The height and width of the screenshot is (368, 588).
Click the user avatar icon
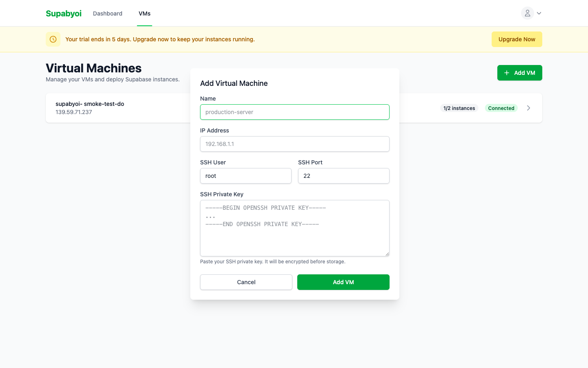(x=527, y=13)
